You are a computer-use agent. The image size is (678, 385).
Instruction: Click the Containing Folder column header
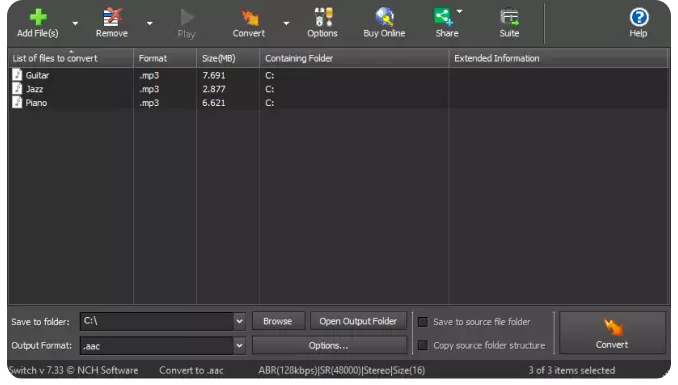coord(354,58)
